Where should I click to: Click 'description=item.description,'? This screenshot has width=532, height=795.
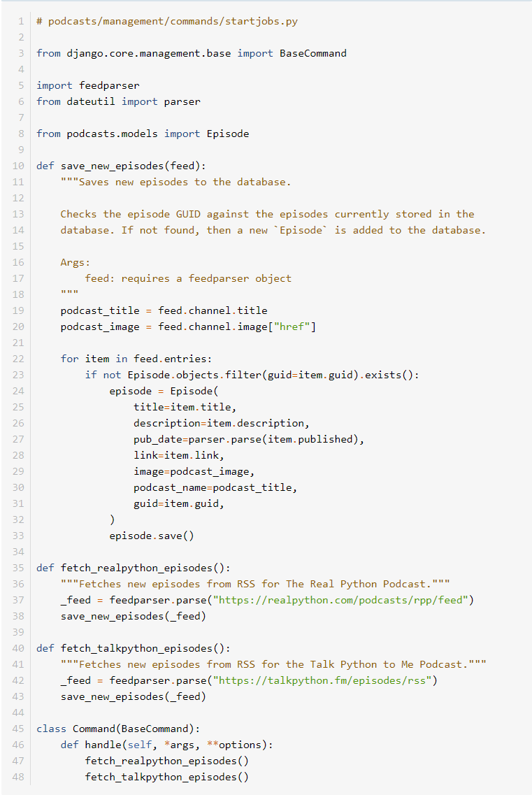coord(222,423)
